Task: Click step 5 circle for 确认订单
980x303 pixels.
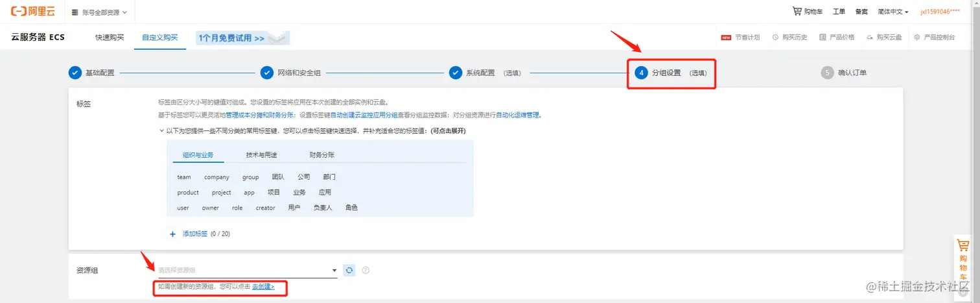Action: tap(827, 73)
